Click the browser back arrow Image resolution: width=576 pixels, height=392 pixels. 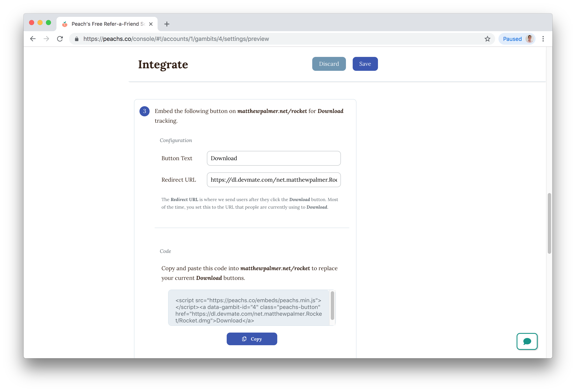pyautogui.click(x=33, y=39)
